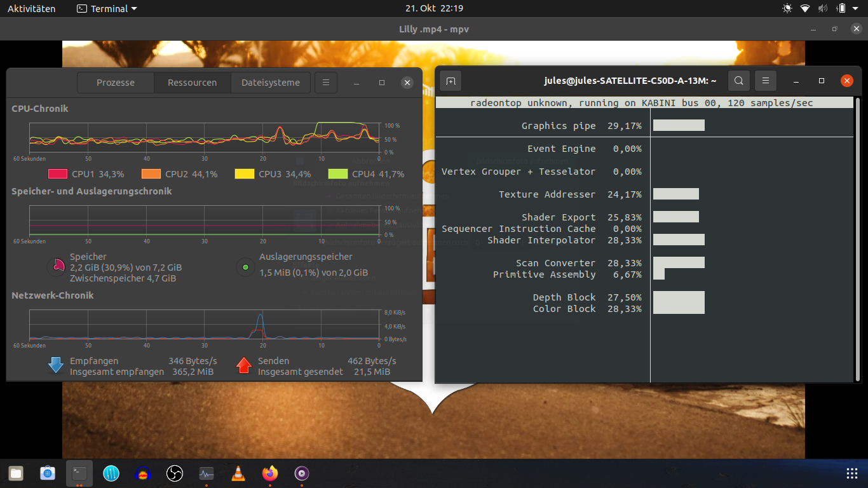Click the radeontop header line in the terminal

click(x=644, y=103)
